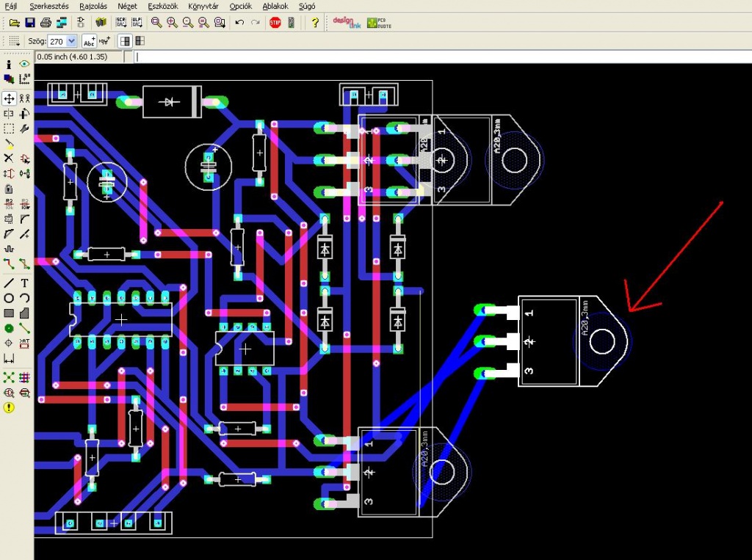The image size is (752, 560).
Task: Run a script with SCR icon
Action: tap(121, 23)
